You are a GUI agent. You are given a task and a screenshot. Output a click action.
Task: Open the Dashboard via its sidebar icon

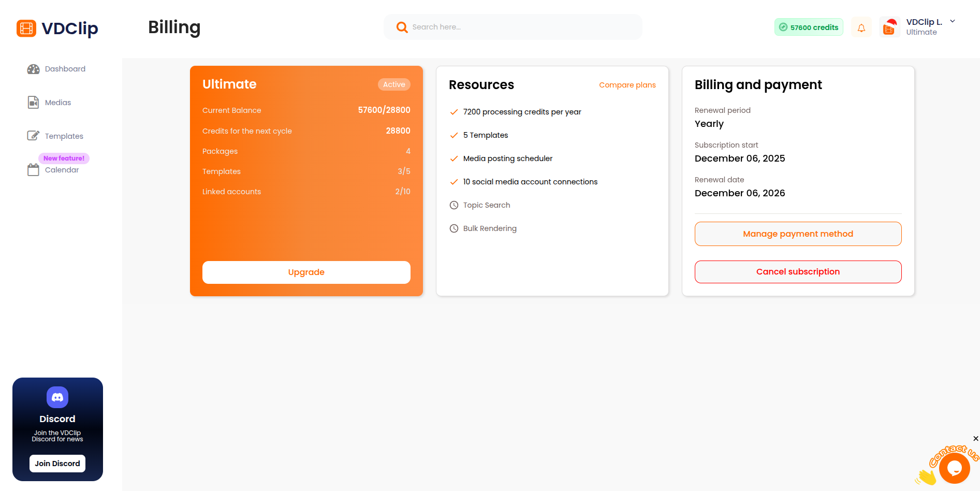[x=33, y=69]
